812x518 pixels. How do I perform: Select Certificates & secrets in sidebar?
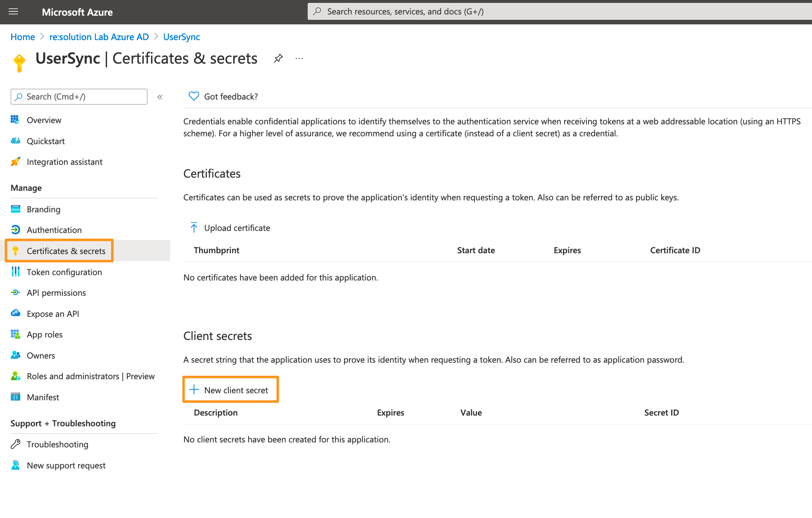pyautogui.click(x=66, y=251)
